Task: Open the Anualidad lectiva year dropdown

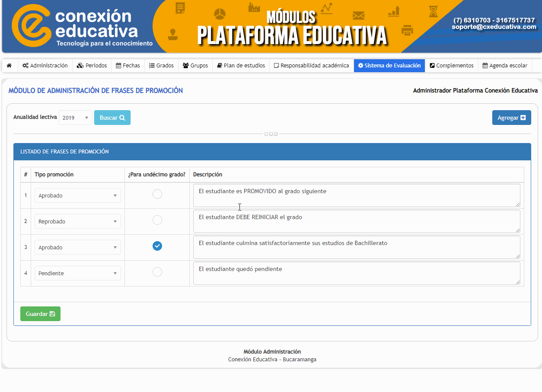Action: (x=75, y=118)
